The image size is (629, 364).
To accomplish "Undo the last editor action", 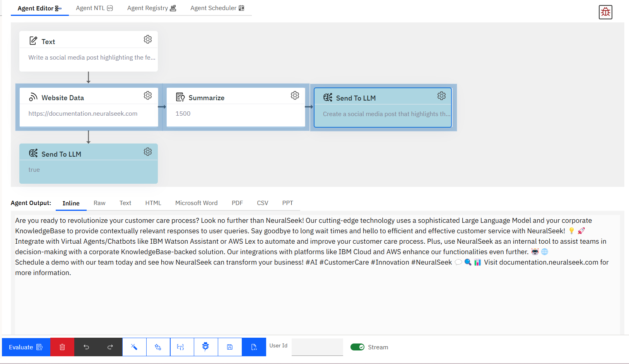I will 86,347.
